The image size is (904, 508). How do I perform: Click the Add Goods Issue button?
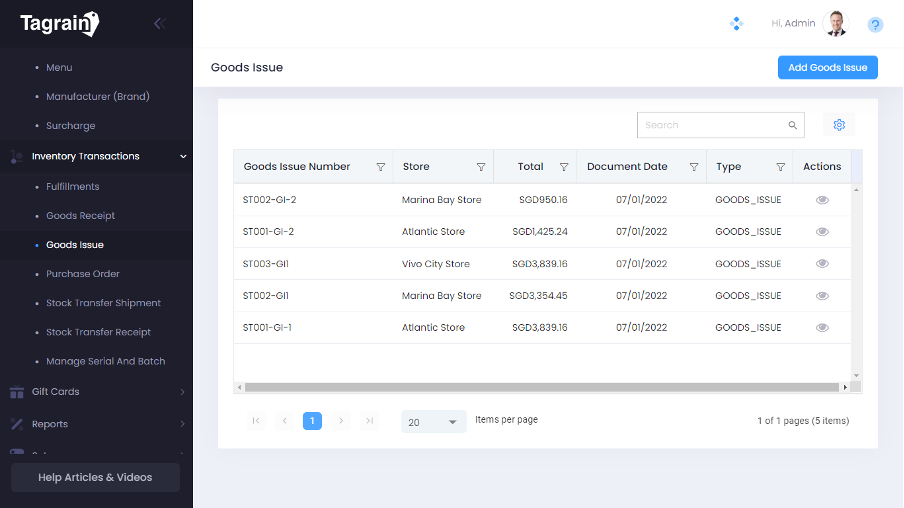827,68
